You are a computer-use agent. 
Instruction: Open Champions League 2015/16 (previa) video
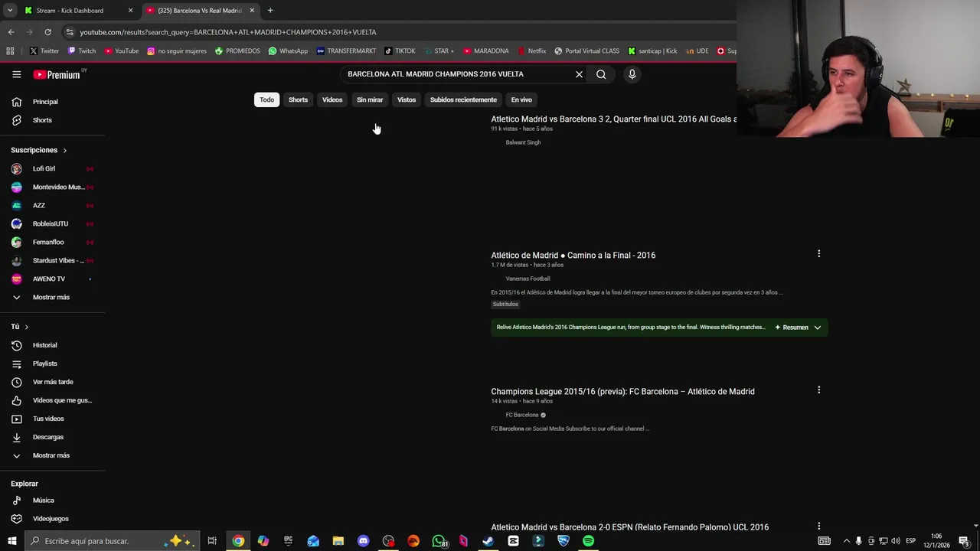click(622, 392)
